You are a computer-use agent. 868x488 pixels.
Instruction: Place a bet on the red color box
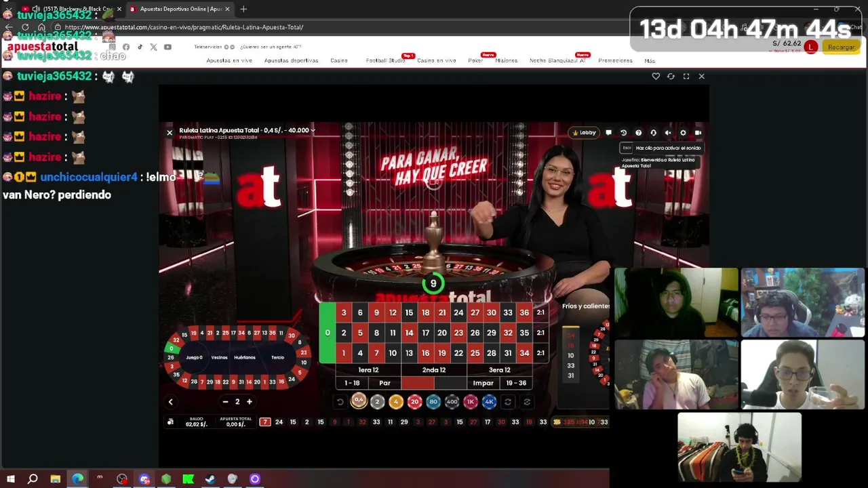(x=418, y=383)
